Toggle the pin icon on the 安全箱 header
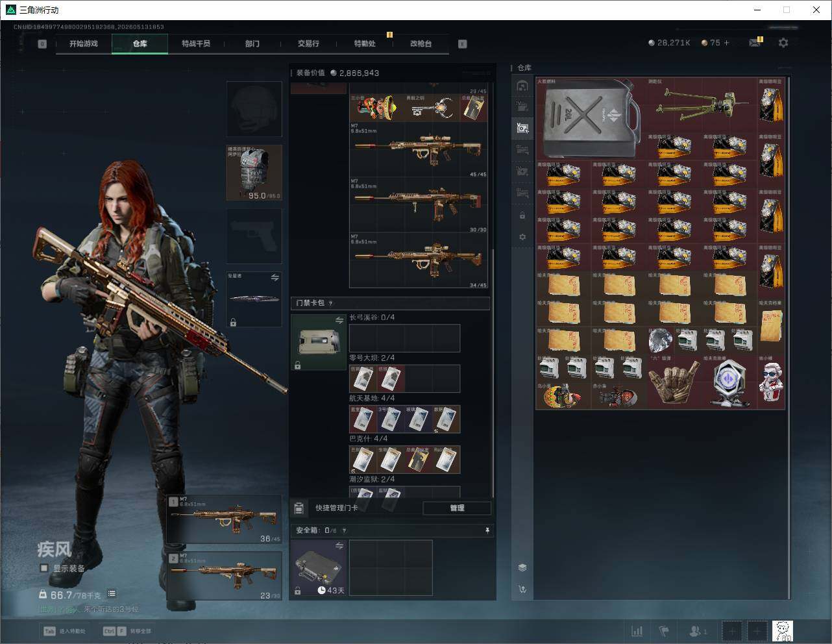The height and width of the screenshot is (644, 832). (x=487, y=530)
